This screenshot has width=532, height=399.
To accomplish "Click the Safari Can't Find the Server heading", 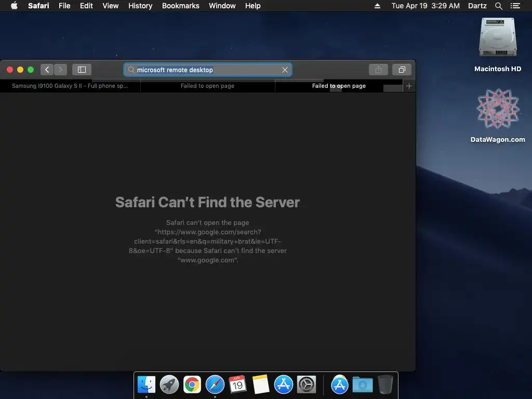I will [207, 202].
